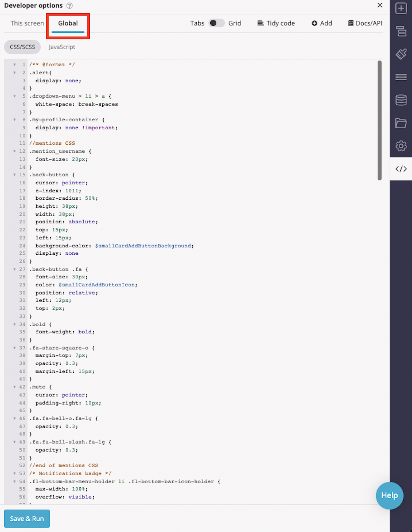The width and height of the screenshot is (412, 532).
Task: Click the 'display: none !important;' line
Action: coord(76,128)
